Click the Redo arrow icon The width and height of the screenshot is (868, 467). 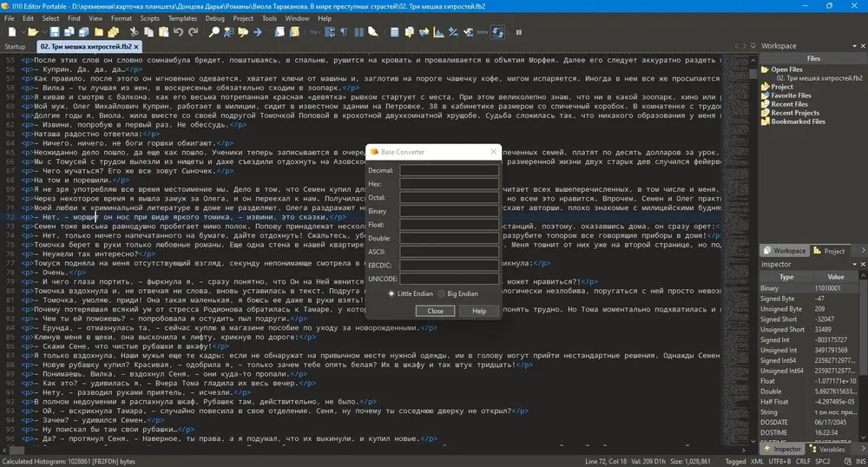coord(194,32)
